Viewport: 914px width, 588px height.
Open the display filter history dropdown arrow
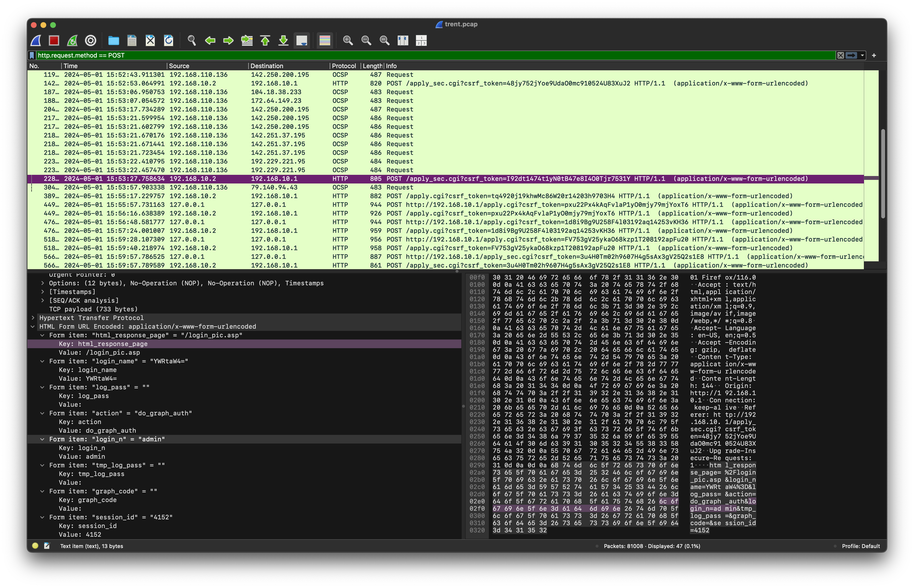(x=862, y=55)
